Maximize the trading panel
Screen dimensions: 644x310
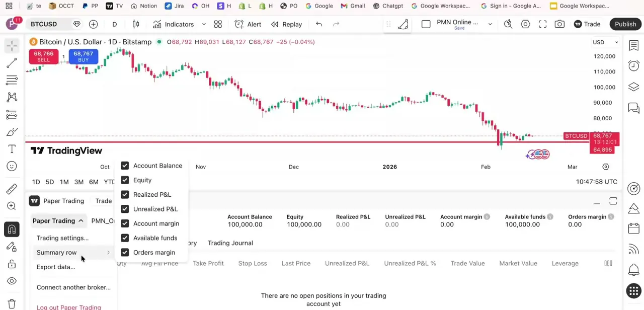click(613, 201)
